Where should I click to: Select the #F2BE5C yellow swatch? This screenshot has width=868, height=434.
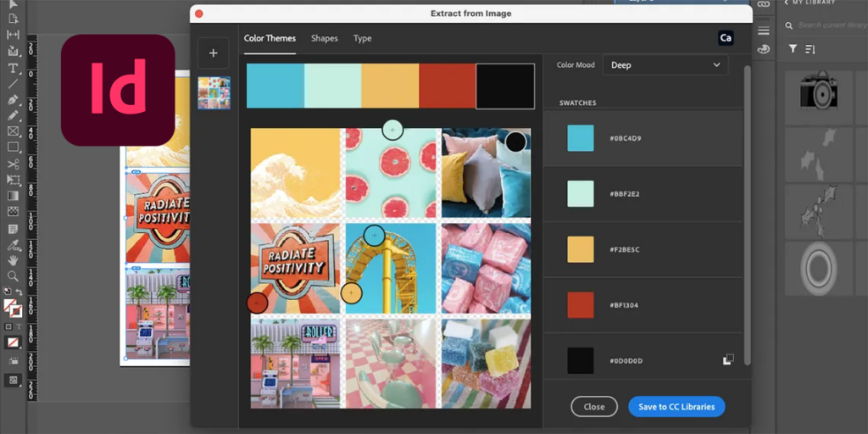point(580,249)
